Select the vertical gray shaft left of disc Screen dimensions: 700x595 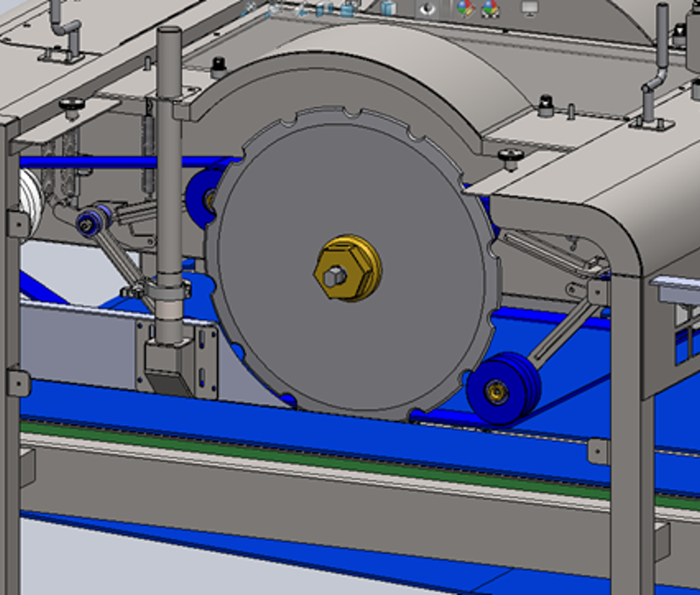click(x=167, y=175)
